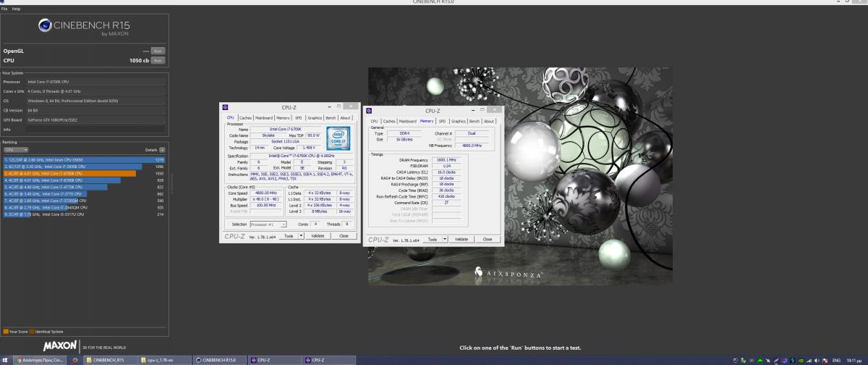Open Bench tab in left CPU-Z window

331,117
